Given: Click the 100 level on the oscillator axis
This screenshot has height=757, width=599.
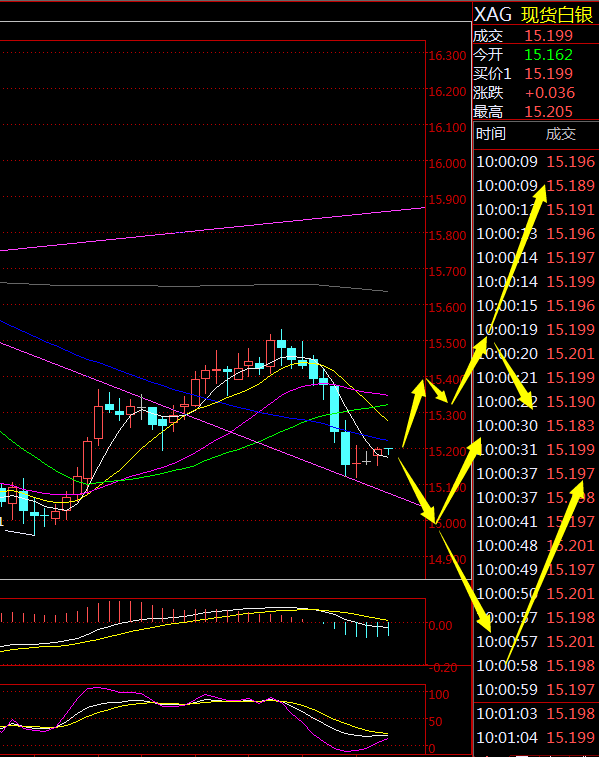Looking at the screenshot, I should click(x=439, y=694).
